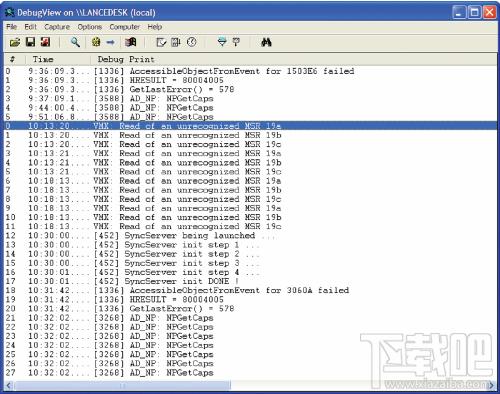
Task: Open the Help menu
Action: pyautogui.click(x=155, y=27)
